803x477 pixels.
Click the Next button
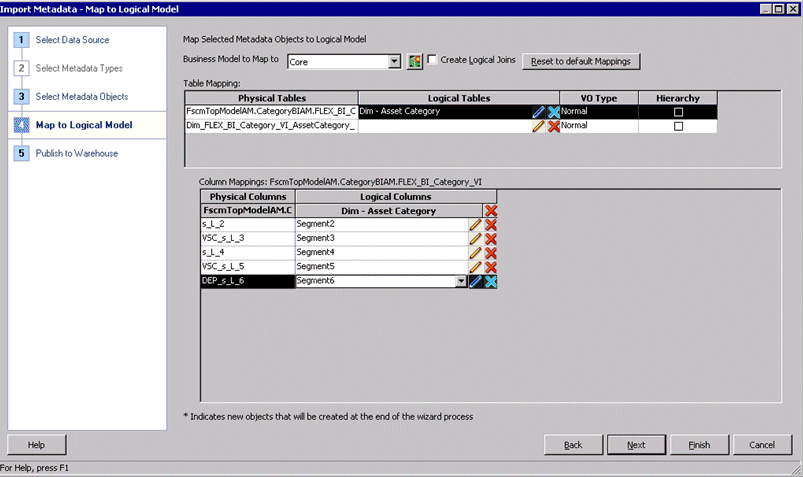(636, 445)
